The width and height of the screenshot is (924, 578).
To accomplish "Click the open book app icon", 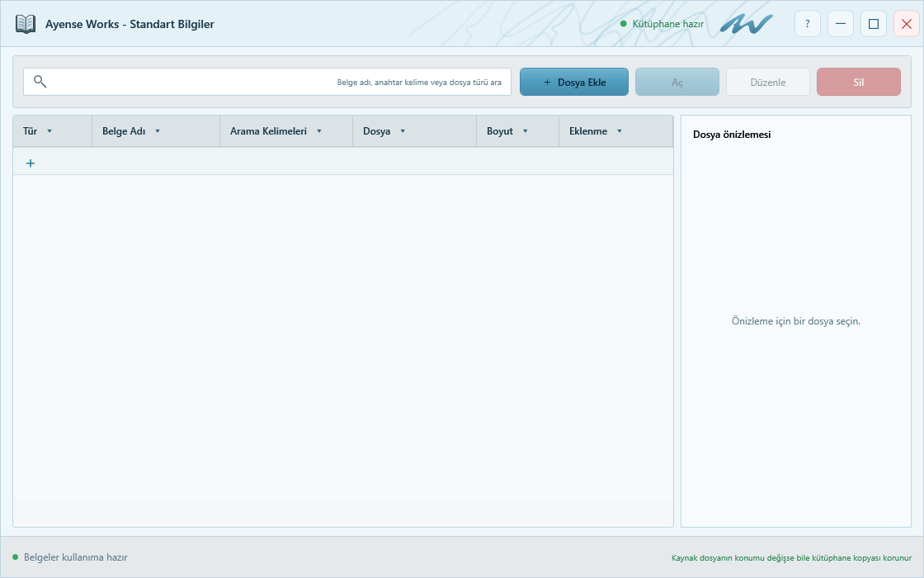I will pos(26,24).
